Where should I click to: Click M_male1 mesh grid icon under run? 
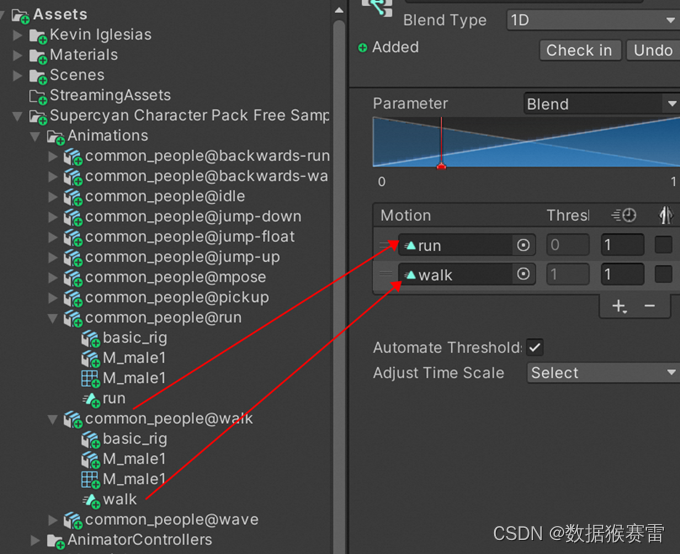pyautogui.click(x=90, y=379)
